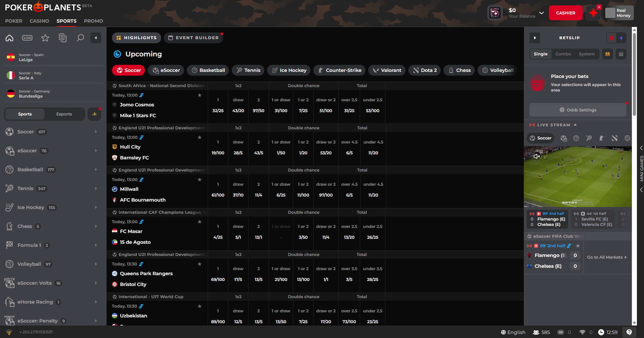The image size is (644, 338).
Task: Open the balance dropdown in the header
Action: pyautogui.click(x=541, y=13)
